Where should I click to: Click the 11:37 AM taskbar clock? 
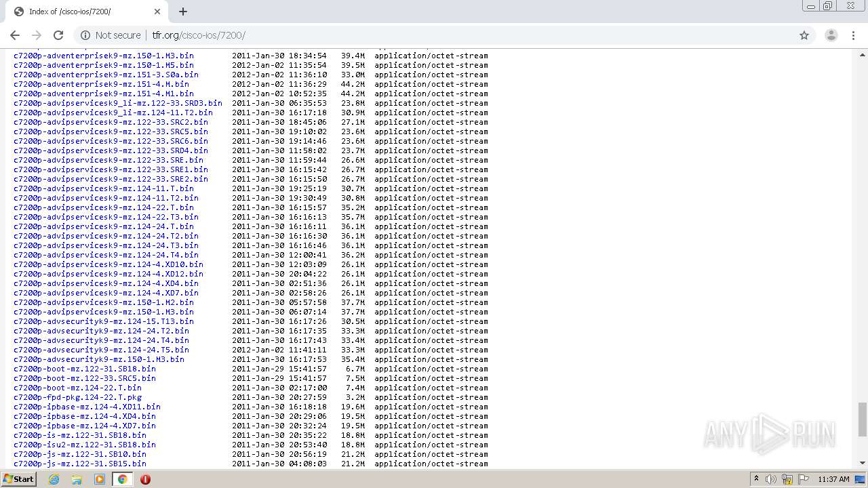tap(833, 479)
